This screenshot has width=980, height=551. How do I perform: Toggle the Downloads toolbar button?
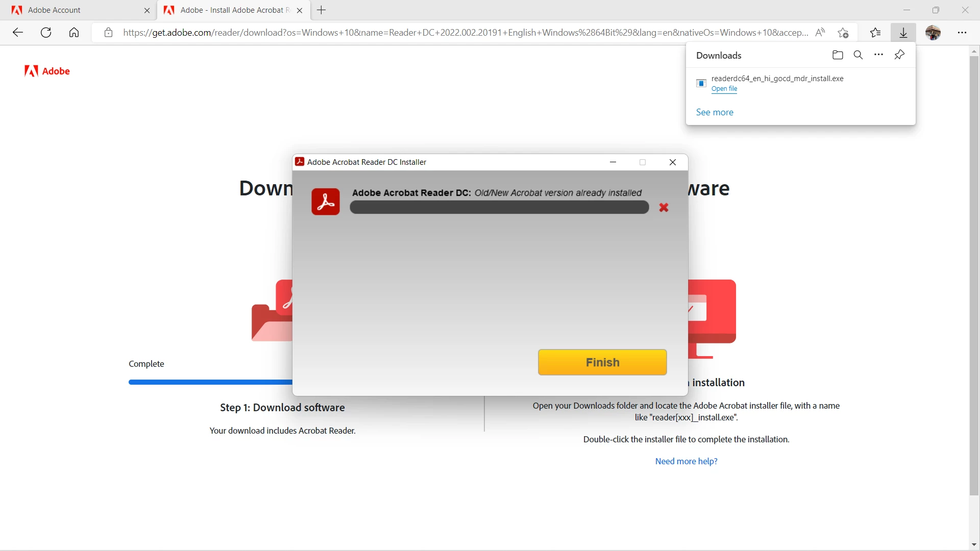903,33
